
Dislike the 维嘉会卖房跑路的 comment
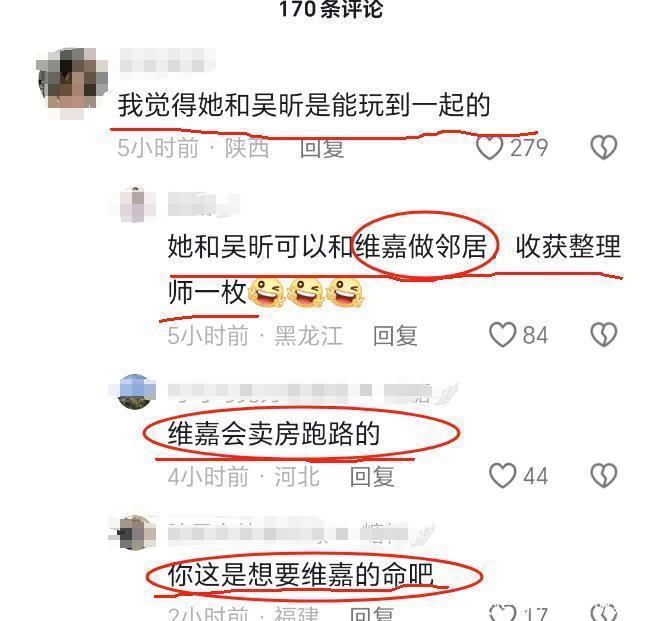click(x=603, y=476)
